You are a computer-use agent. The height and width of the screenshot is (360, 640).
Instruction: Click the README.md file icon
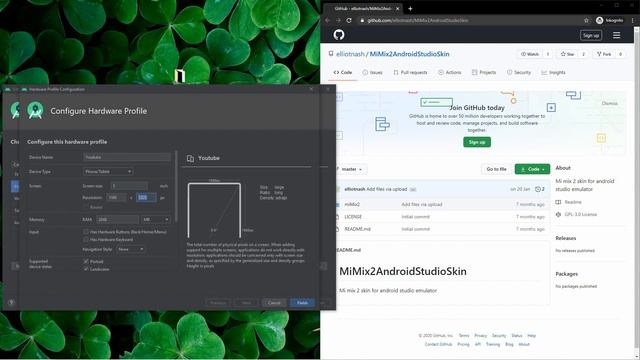[x=337, y=229]
